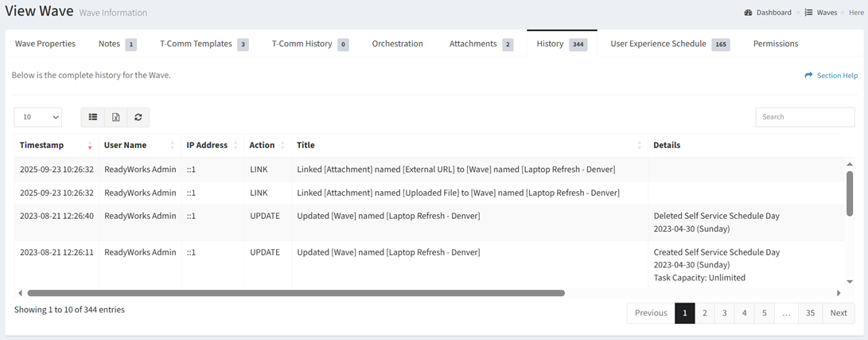Open the page size dropdown showing 10

click(x=37, y=117)
